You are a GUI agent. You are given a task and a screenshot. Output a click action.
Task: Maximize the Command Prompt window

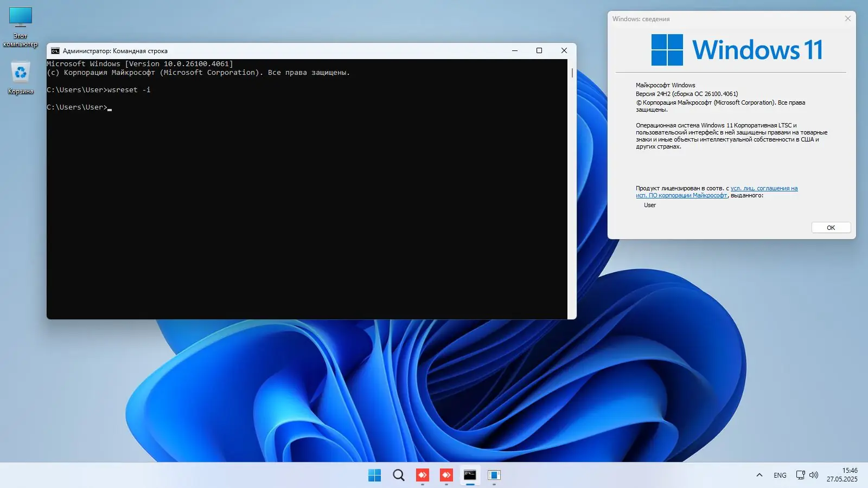pos(539,51)
